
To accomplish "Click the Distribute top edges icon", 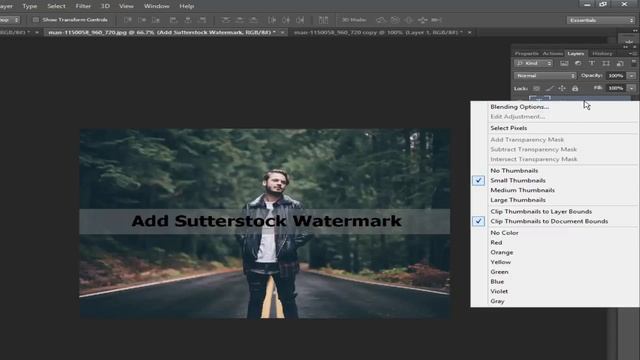I will pyautogui.click(x=225, y=20).
